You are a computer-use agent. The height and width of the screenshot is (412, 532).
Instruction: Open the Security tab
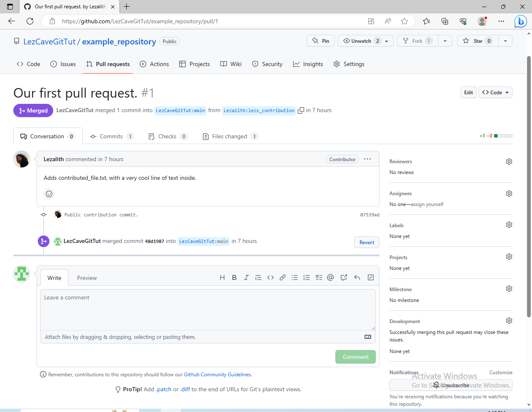[x=268, y=64]
